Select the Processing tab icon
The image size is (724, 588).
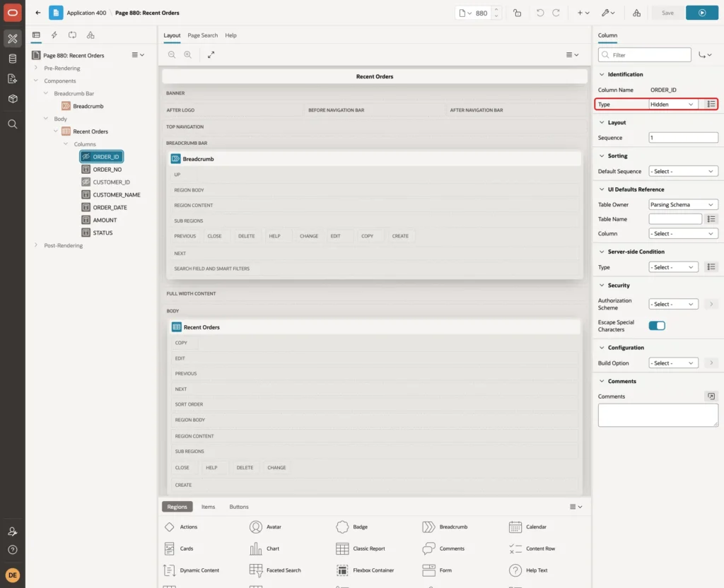tap(73, 35)
